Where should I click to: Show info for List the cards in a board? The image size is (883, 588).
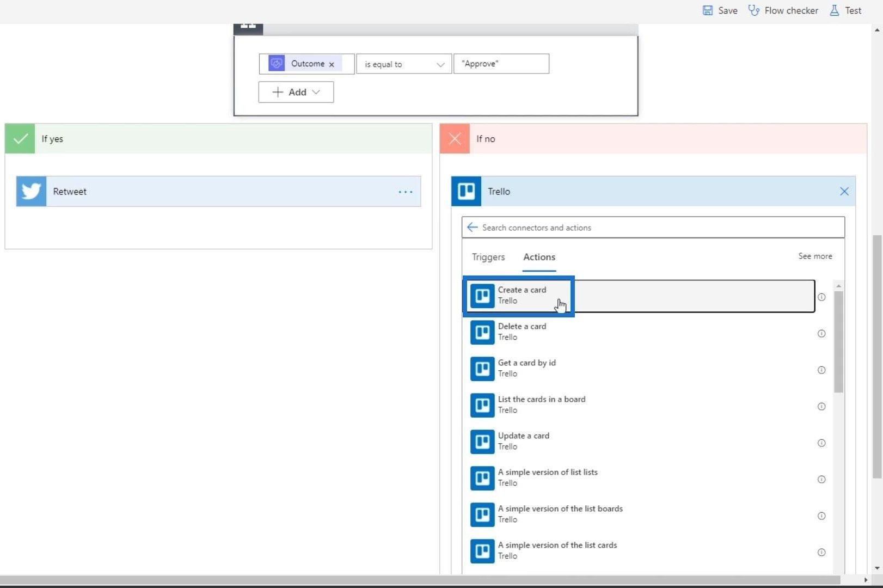pyautogui.click(x=821, y=407)
